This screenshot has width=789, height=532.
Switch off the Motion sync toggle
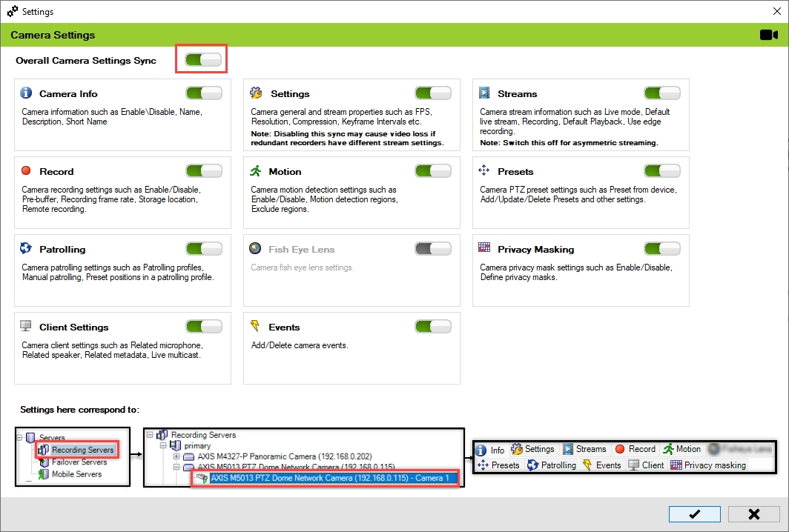coord(433,171)
